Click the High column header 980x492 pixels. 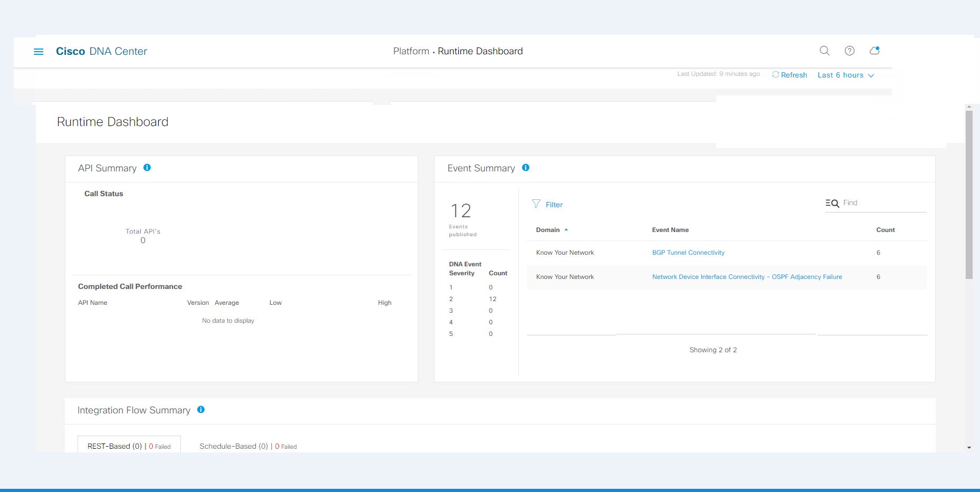pos(385,303)
